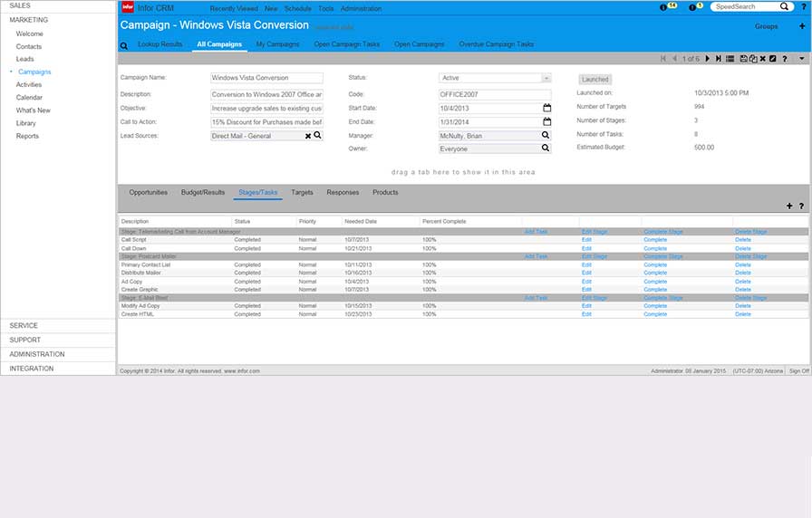This screenshot has height=518, width=812.
Task: Open the Budget/Results tab
Action: [x=203, y=192]
